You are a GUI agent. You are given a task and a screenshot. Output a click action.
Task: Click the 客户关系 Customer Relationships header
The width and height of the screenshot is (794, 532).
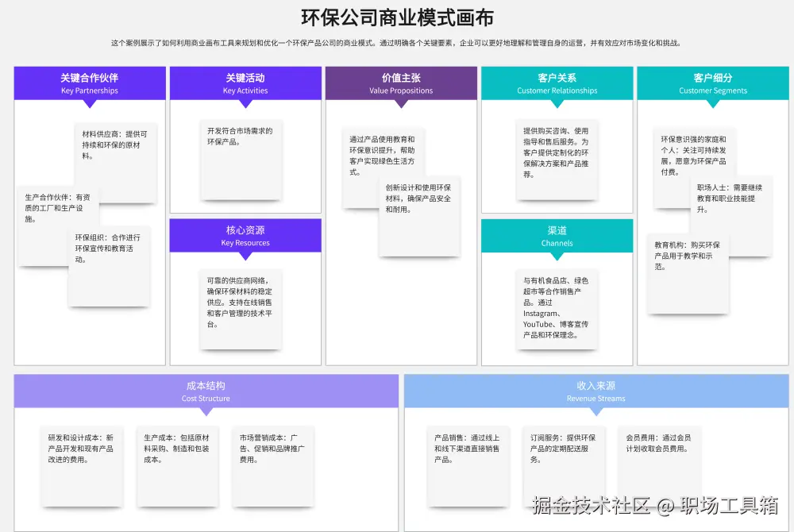click(557, 82)
